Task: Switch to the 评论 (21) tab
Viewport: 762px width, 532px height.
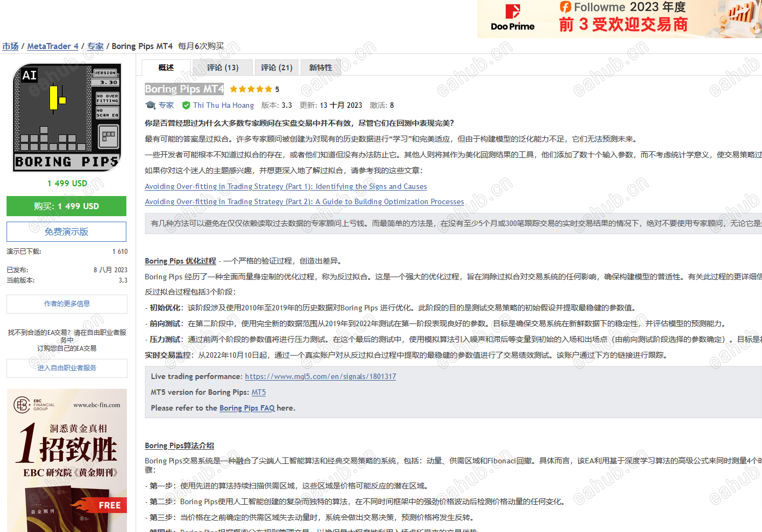Action: [x=277, y=68]
